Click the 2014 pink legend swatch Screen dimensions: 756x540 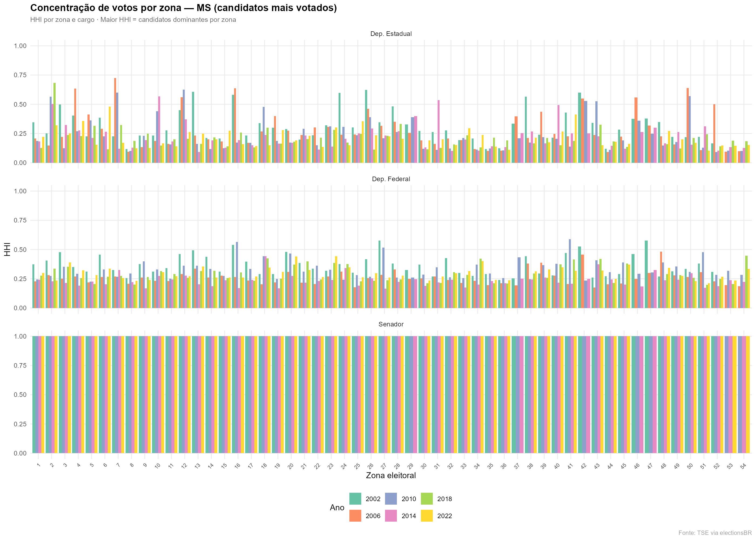click(x=391, y=516)
